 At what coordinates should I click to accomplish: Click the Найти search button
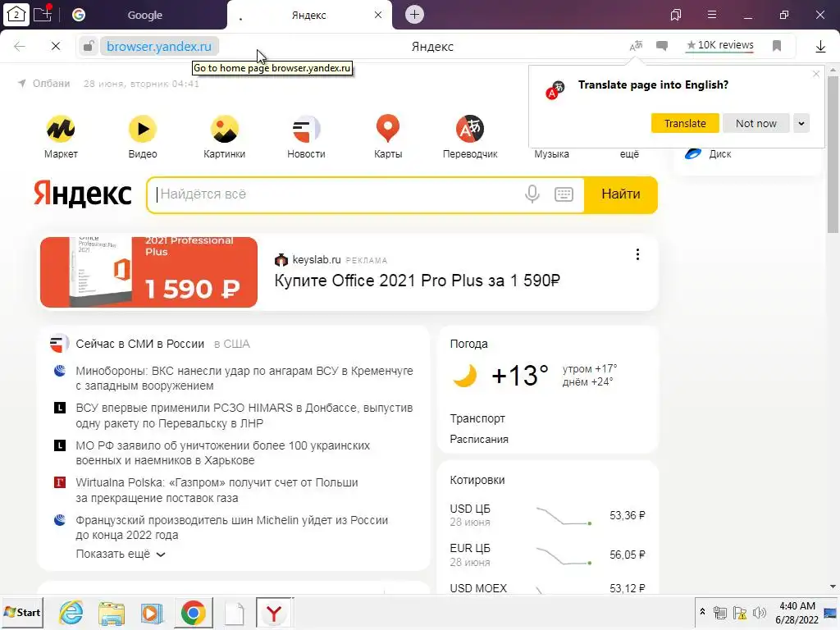pos(620,194)
